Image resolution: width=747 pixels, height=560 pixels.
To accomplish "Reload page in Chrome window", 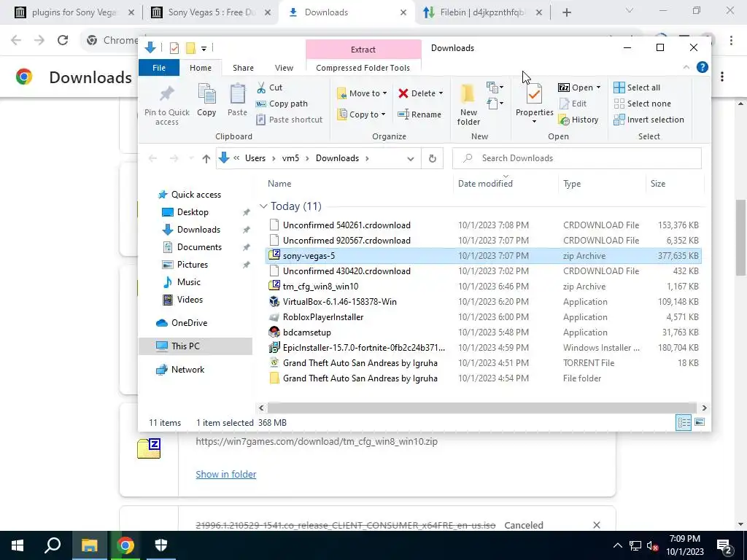I will (x=63, y=40).
